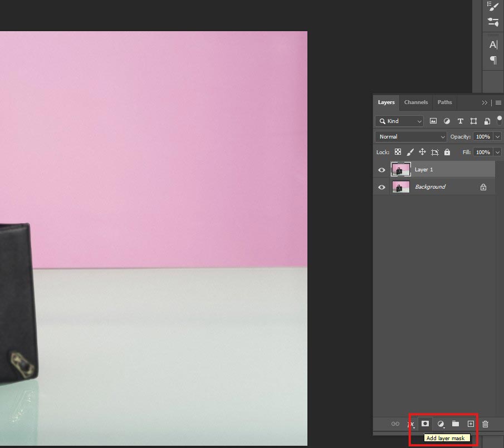
Task: Open the Kind filter dropdown
Action: (399, 121)
